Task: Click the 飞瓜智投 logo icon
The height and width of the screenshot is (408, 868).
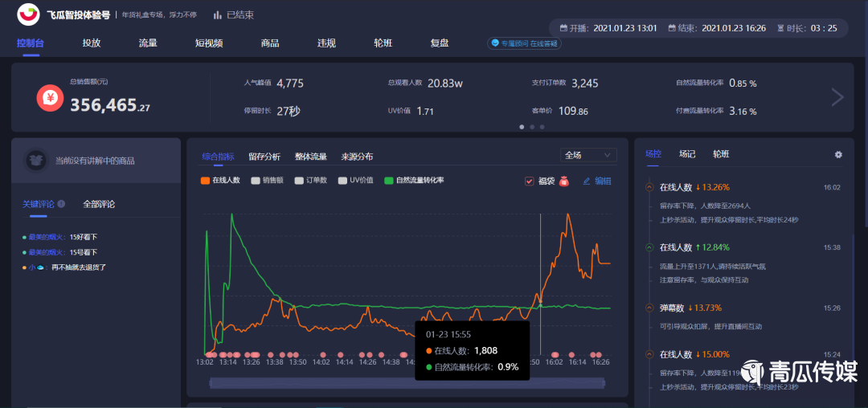Action: (x=28, y=14)
